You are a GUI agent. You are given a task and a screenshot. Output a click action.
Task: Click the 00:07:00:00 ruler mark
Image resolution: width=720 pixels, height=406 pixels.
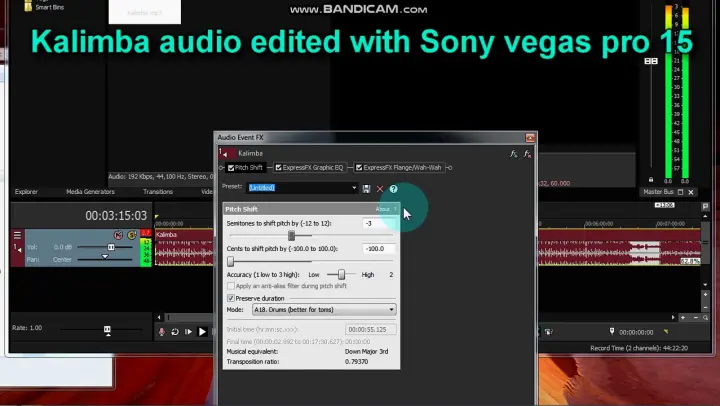(x=670, y=224)
